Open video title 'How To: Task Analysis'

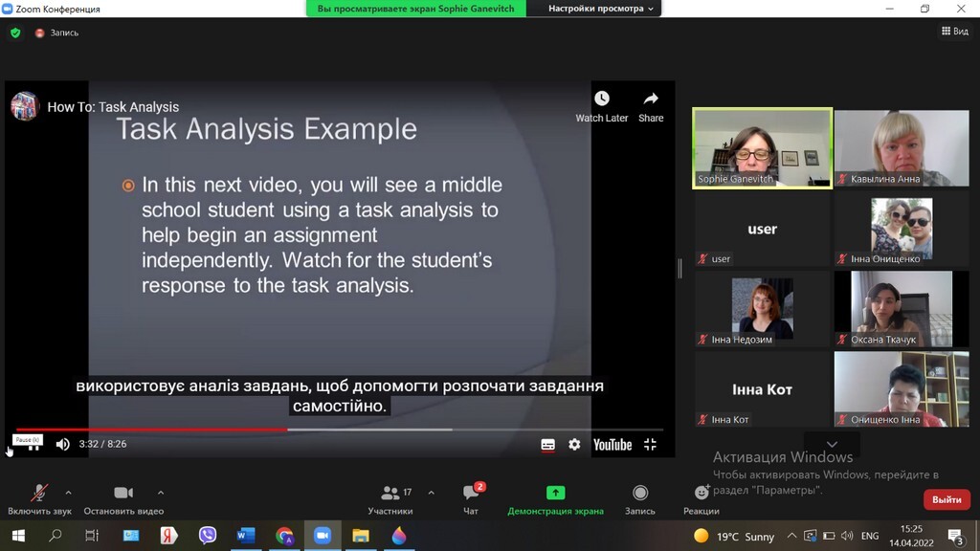[x=113, y=107]
